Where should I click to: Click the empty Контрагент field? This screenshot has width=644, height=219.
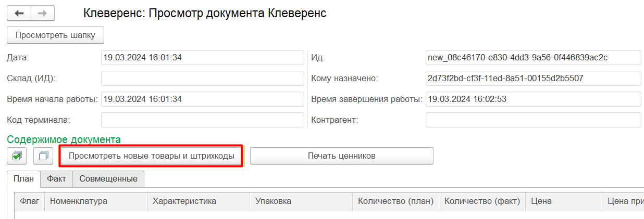(533, 120)
